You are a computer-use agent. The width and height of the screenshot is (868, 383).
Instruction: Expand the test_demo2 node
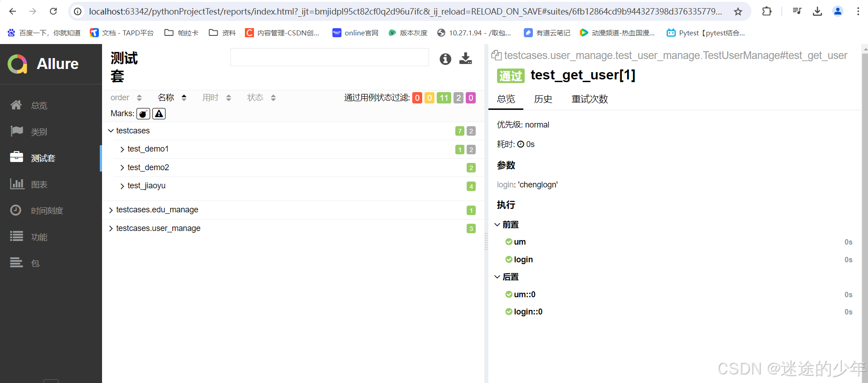point(298,167)
